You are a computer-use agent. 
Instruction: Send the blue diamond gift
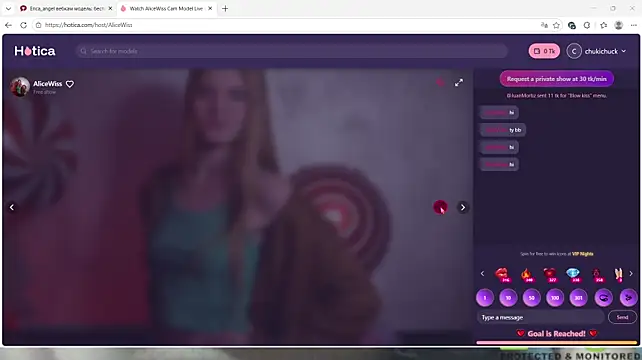coord(573,274)
